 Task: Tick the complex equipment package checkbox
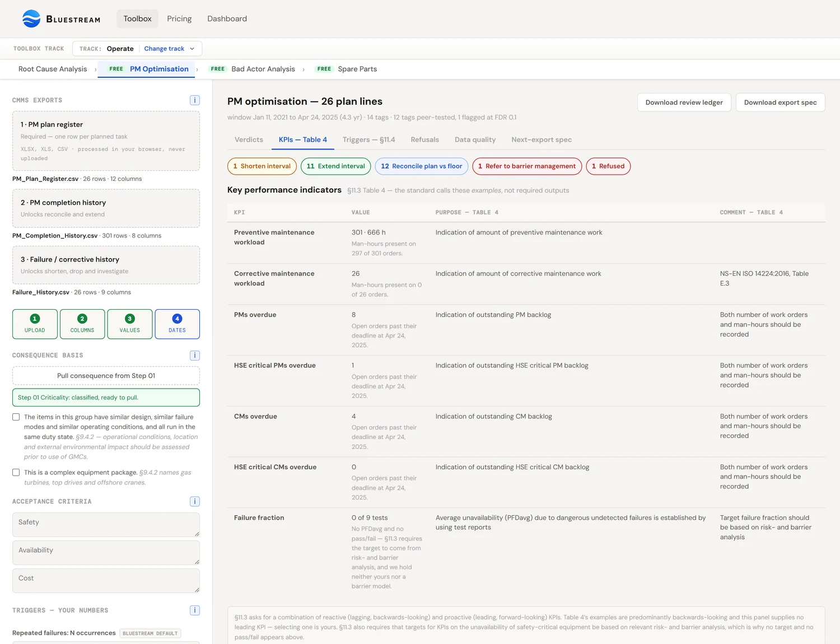(16, 473)
